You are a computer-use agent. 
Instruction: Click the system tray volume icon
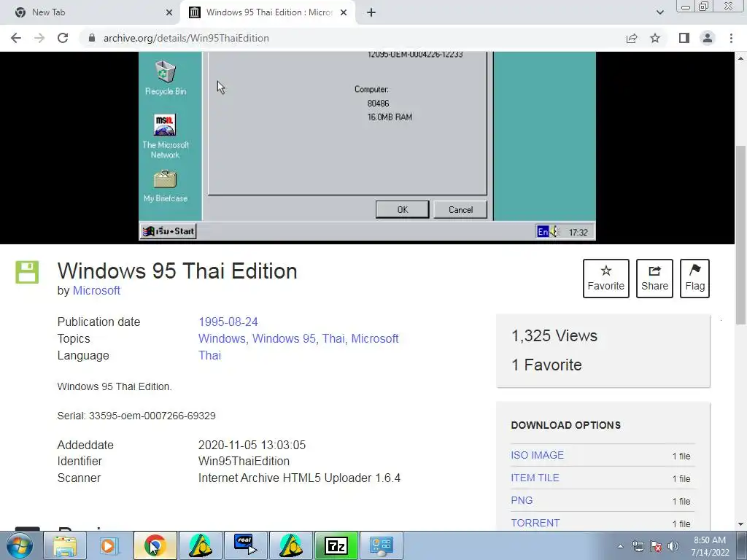pyautogui.click(x=673, y=546)
